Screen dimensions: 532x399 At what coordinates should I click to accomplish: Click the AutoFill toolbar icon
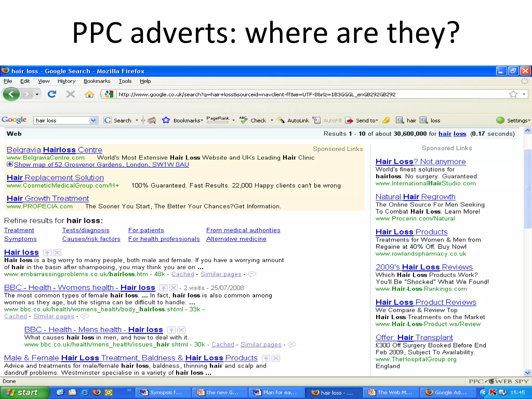(316, 120)
